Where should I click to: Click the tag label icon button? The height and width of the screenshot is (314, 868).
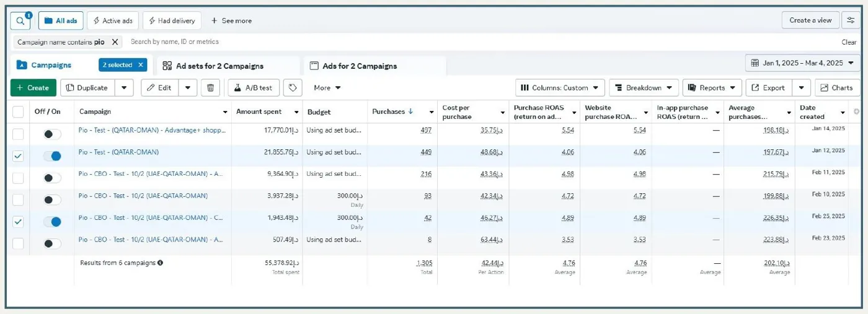pos(293,88)
